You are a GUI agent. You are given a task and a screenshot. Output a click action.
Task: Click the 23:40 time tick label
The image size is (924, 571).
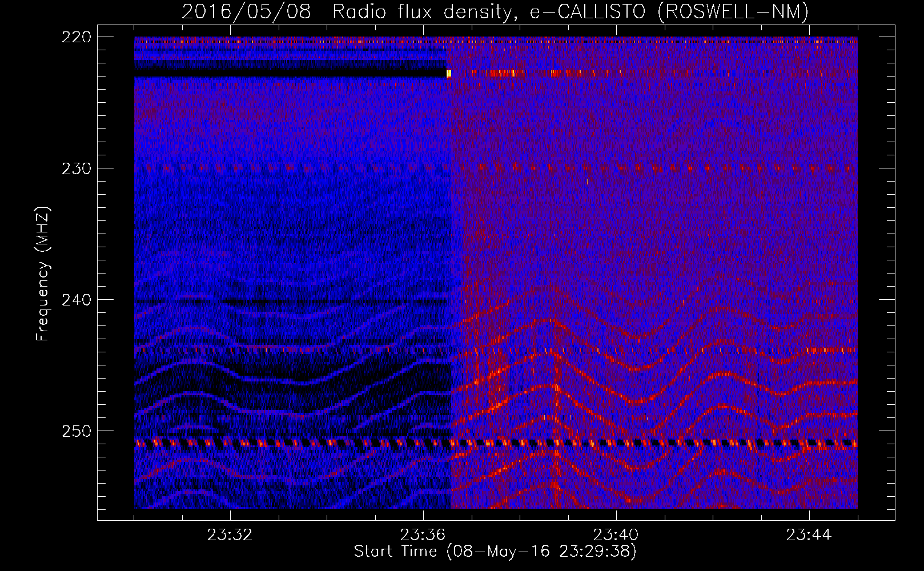tap(616, 535)
